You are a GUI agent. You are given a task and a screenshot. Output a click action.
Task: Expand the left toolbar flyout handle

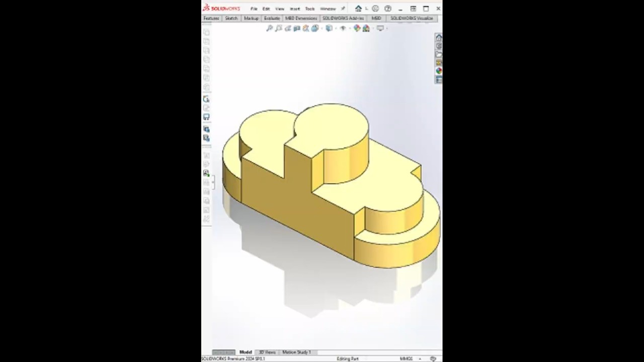213,182
